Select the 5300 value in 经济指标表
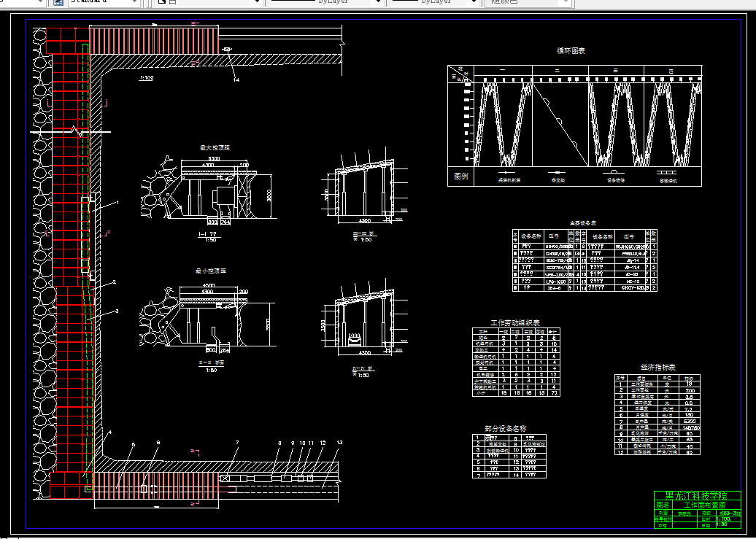This screenshot has height=539, width=756. point(689,421)
